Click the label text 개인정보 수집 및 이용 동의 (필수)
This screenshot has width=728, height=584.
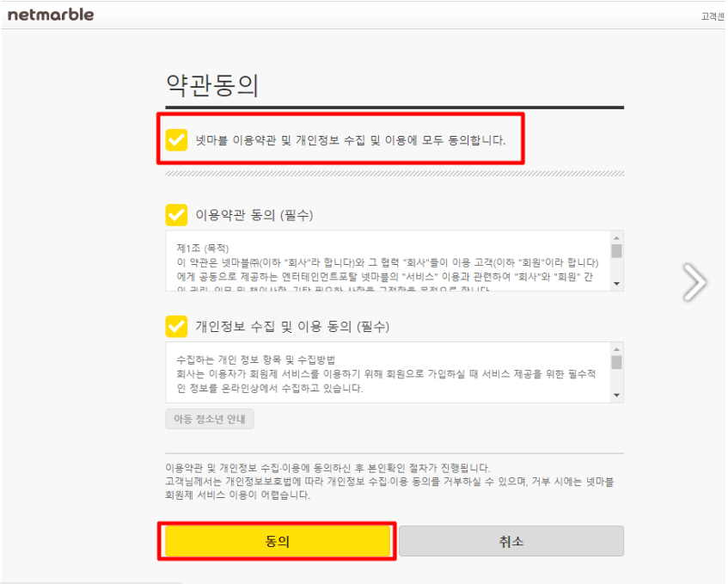click(292, 327)
